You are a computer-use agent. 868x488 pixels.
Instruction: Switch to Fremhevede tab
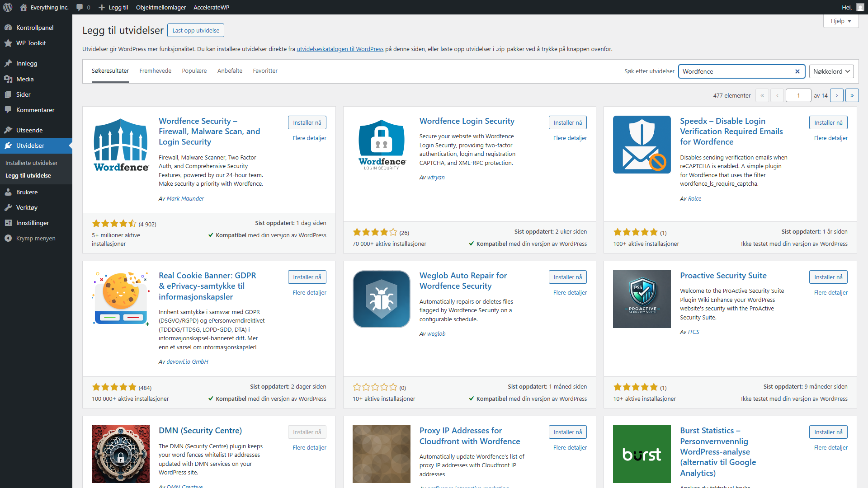(156, 71)
